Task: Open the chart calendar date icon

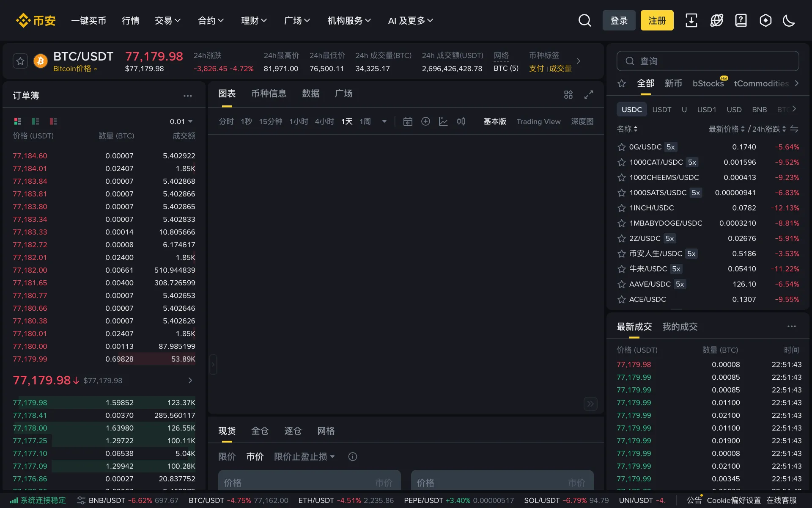Action: tap(408, 121)
